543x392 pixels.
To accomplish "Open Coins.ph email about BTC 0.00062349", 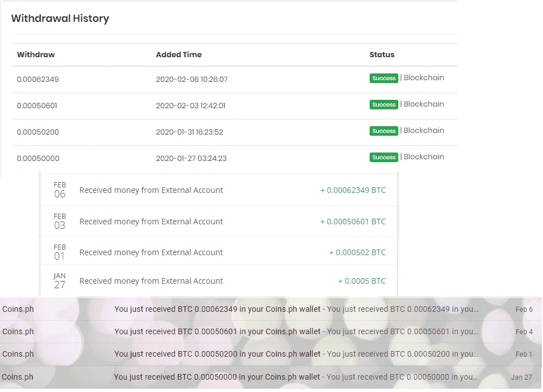I will click(x=271, y=309).
